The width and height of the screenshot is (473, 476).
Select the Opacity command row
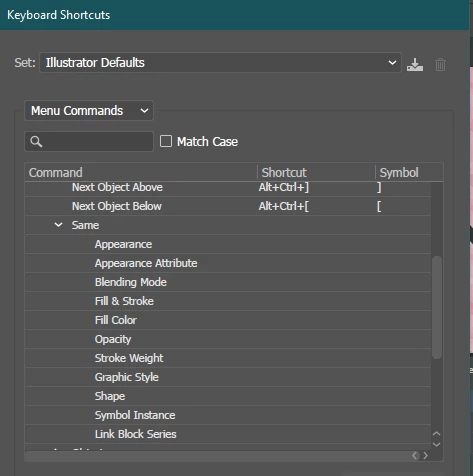[228, 339]
